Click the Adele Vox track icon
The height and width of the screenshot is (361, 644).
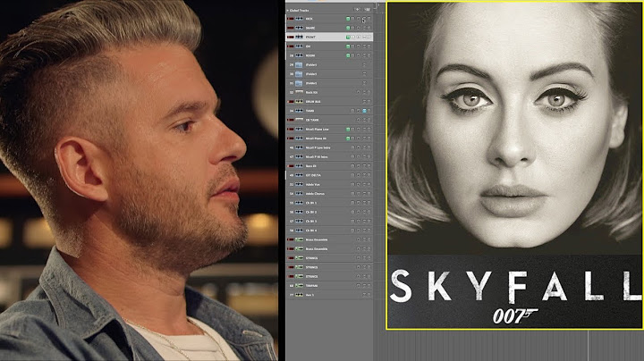[299, 184]
